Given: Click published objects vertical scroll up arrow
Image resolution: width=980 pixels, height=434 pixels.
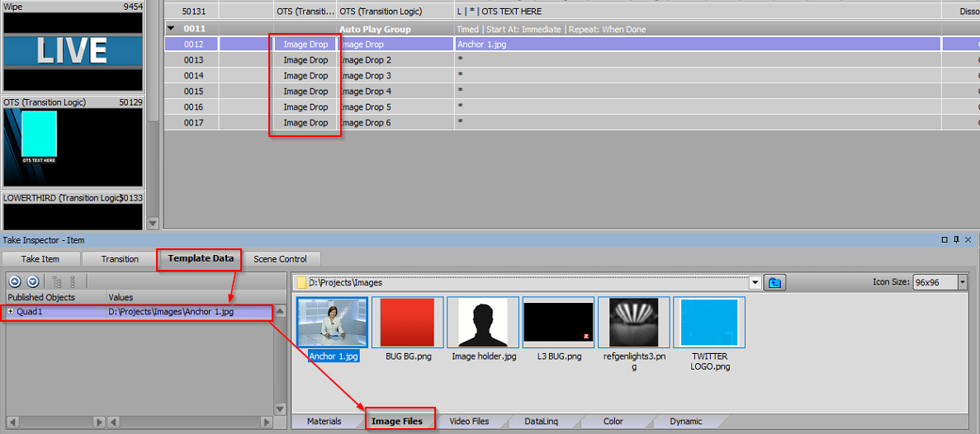Looking at the screenshot, I should click(x=281, y=312).
